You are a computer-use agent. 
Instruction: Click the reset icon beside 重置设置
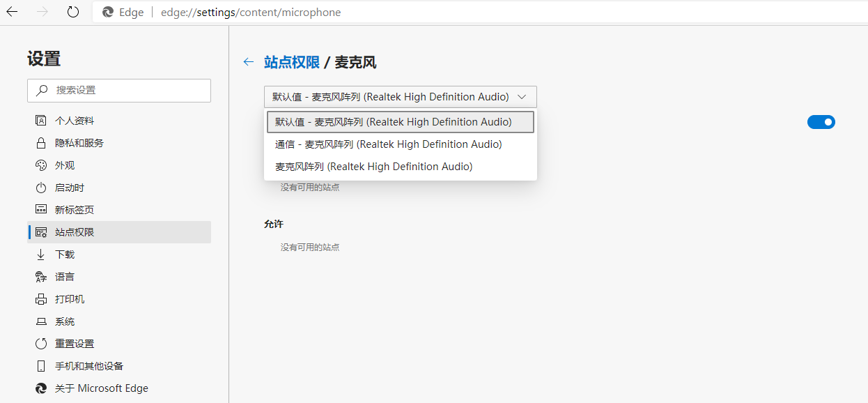tap(41, 344)
